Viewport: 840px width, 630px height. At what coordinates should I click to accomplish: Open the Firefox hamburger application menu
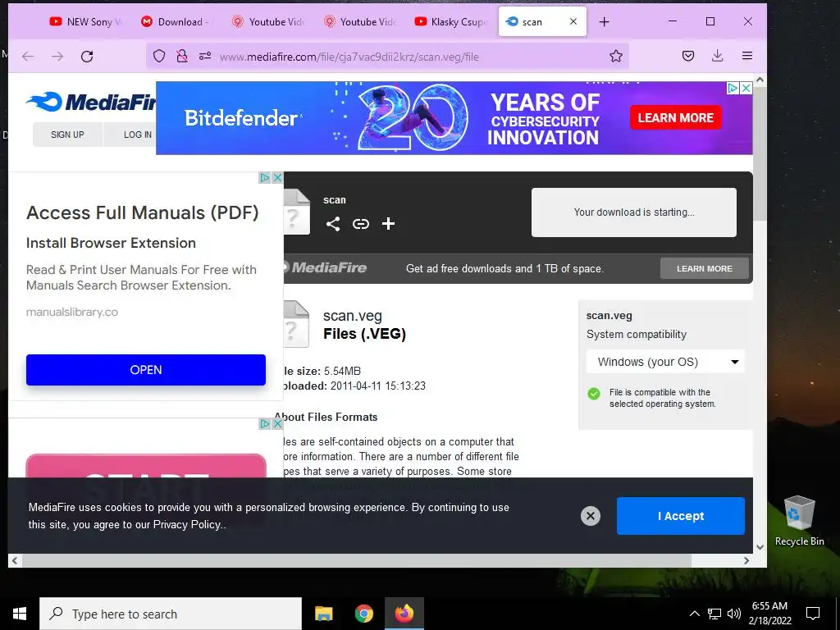(x=747, y=56)
